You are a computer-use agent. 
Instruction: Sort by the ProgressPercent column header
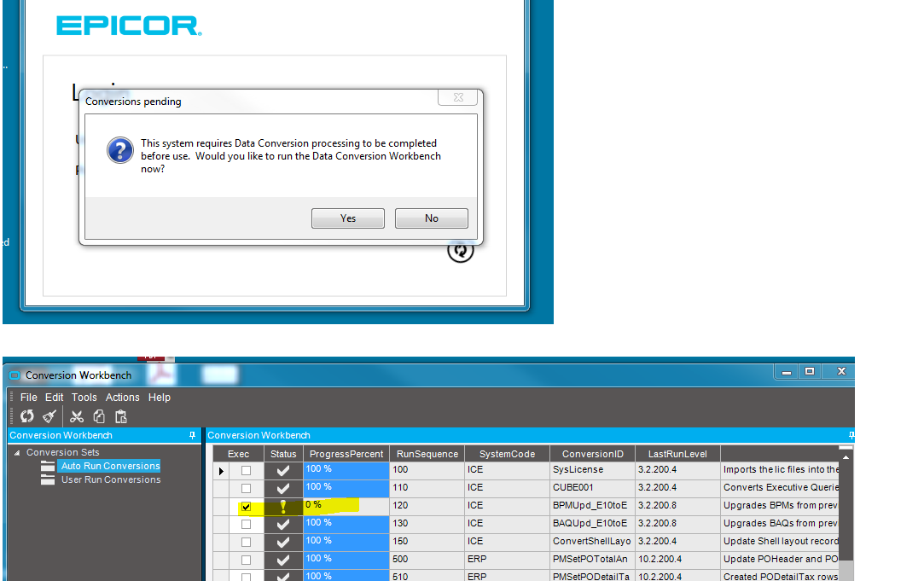[x=346, y=454]
